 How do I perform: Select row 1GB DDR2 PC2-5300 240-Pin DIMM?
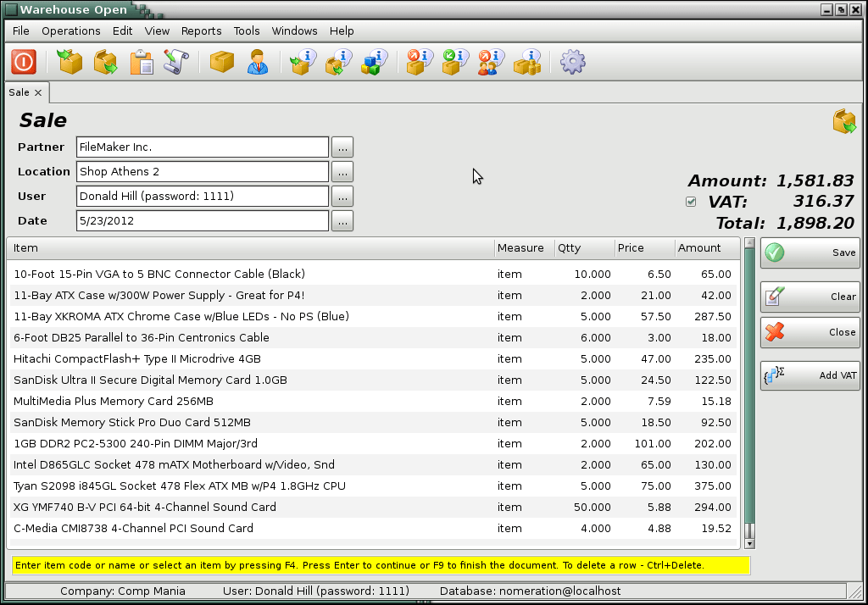coord(373,443)
